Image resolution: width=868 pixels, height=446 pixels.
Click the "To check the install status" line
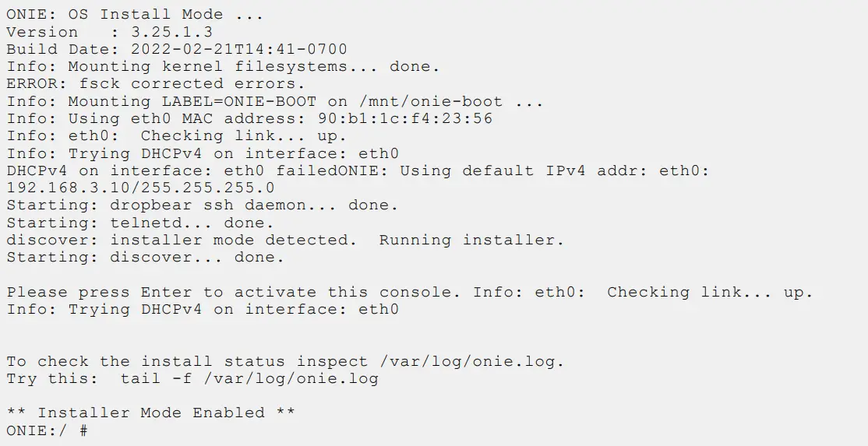click(x=284, y=362)
